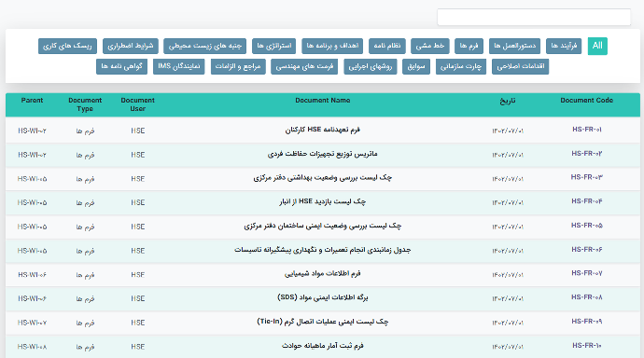The height and width of the screenshot is (358, 644).
Task: Sort by Document Name column header
Action: coord(322,101)
